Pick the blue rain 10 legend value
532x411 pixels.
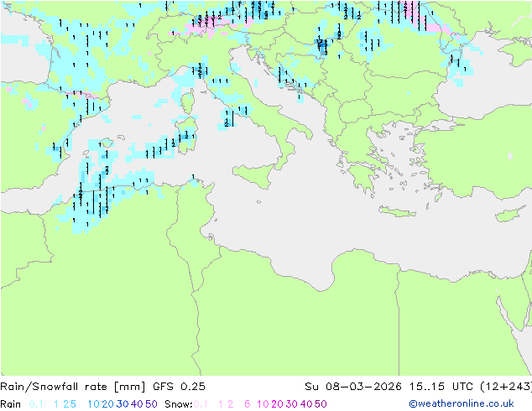click(93, 404)
